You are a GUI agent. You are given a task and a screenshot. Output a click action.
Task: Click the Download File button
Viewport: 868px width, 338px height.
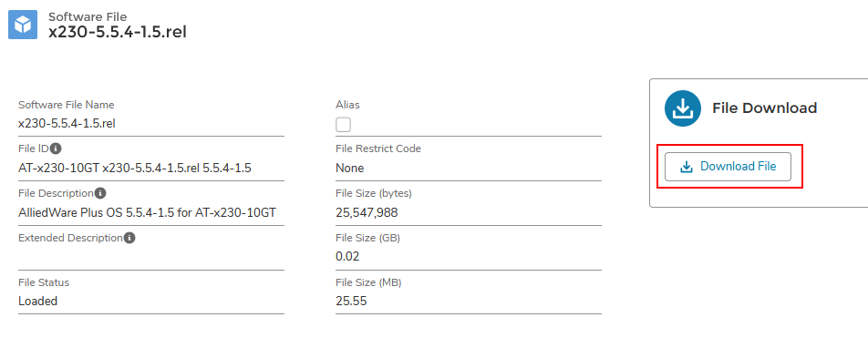pos(728,167)
